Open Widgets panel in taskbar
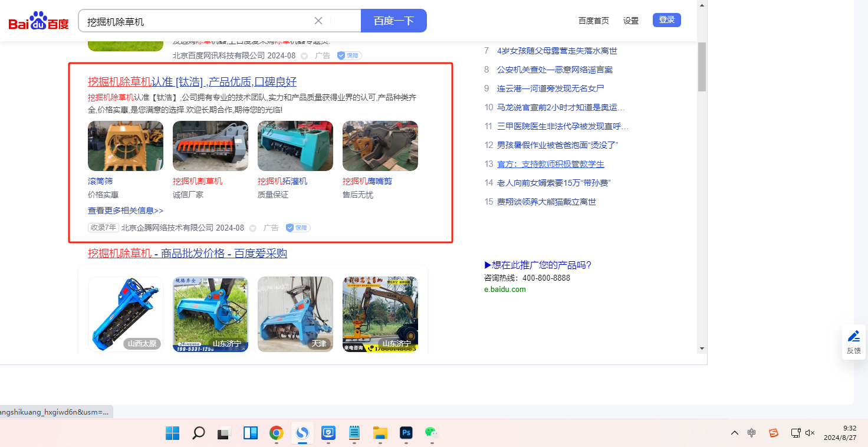 pyautogui.click(x=251, y=433)
